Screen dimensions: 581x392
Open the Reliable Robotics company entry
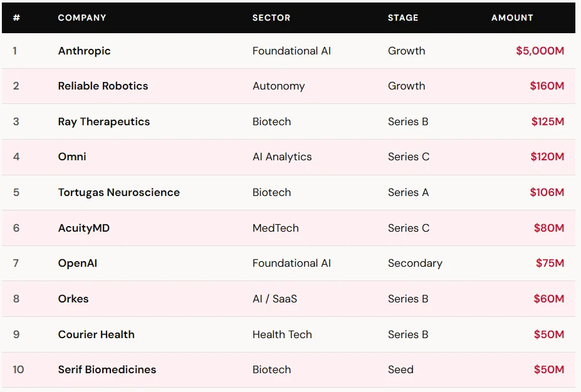click(x=103, y=86)
